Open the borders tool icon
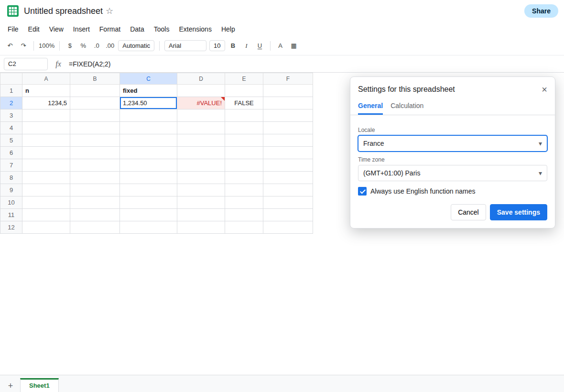The height and width of the screenshot is (392, 564). click(x=293, y=46)
